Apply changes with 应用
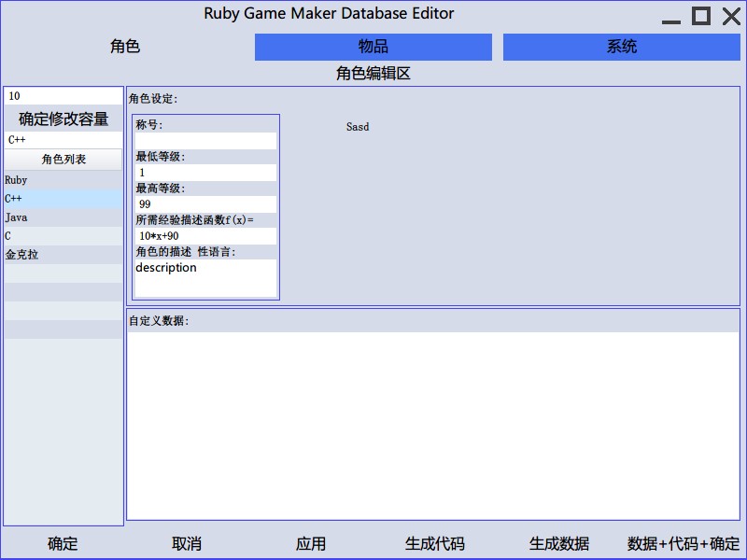 [x=311, y=543]
